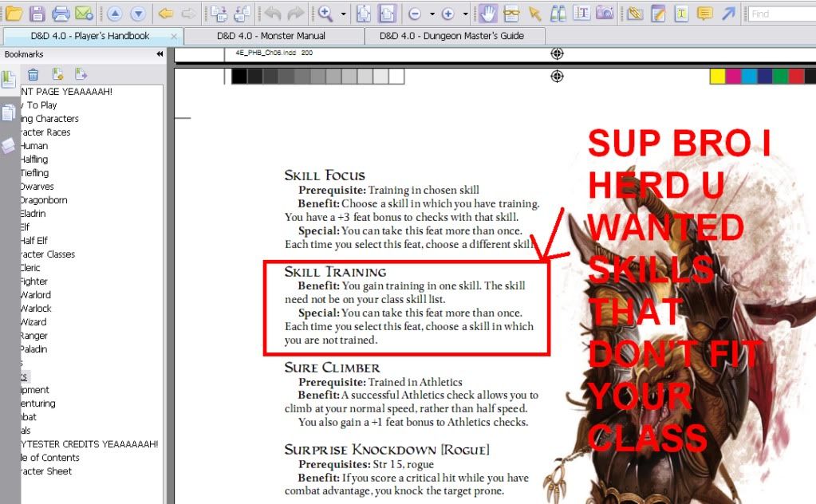Print the document with the printer icon
The height and width of the screenshot is (504, 816).
coord(61,14)
